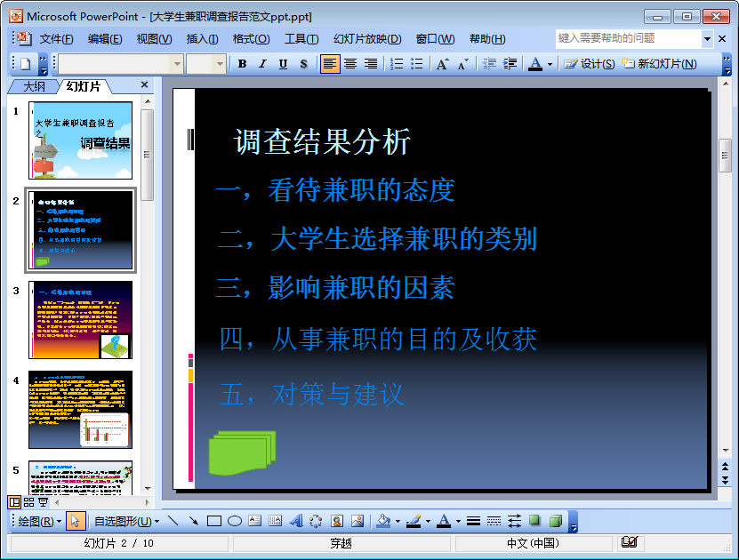Screen dimensions: 739x560
Task: Open the 绘图(R) draw menu
Action: click(x=40, y=522)
